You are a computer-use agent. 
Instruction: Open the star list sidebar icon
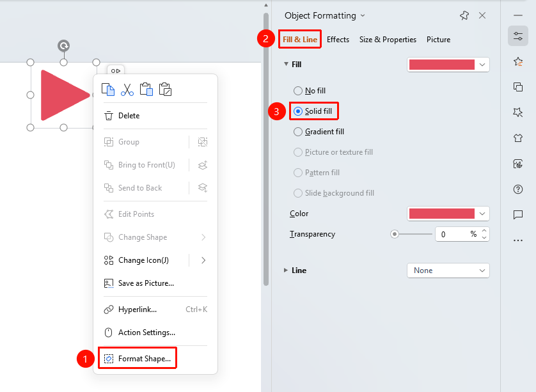pos(518,61)
